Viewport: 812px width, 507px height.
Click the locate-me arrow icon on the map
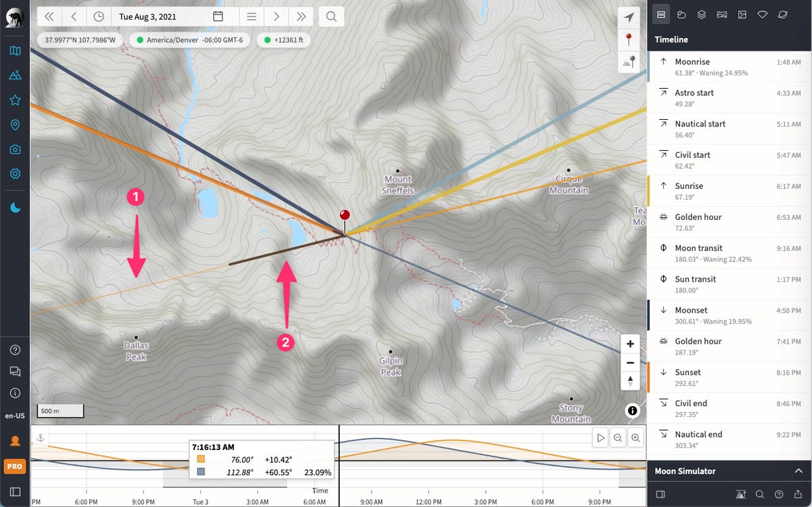tap(629, 17)
